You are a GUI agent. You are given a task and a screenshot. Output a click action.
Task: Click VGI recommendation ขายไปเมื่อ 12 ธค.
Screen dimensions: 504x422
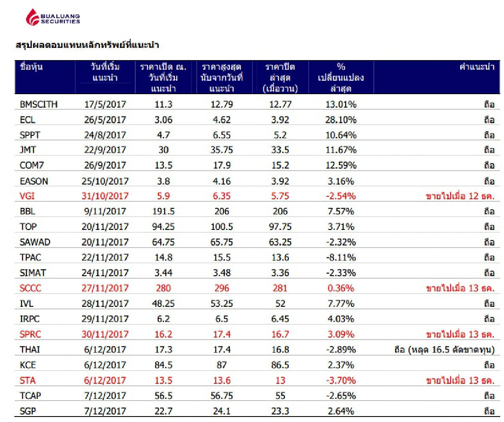click(x=459, y=196)
